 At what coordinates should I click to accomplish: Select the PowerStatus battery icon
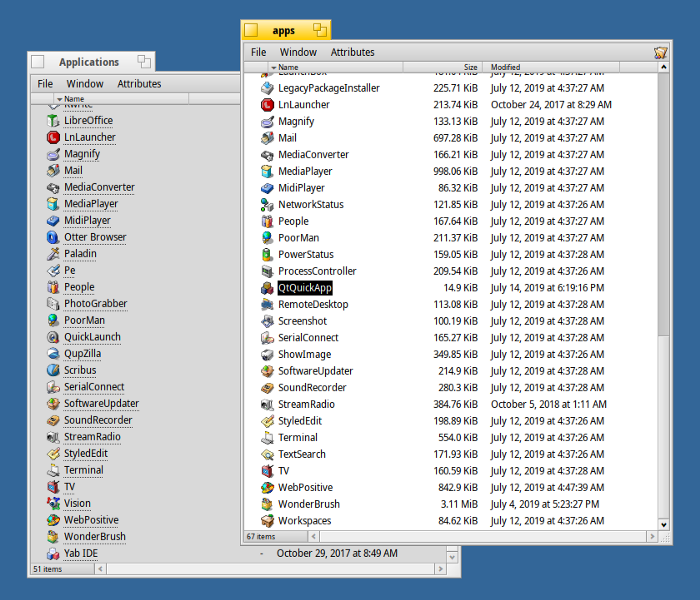pos(267,254)
